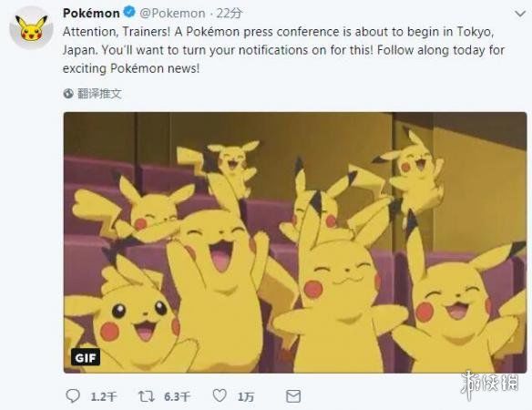Play the Pikachu GIF
Image resolution: width=532 pixels, height=410 pixels.
(295, 242)
